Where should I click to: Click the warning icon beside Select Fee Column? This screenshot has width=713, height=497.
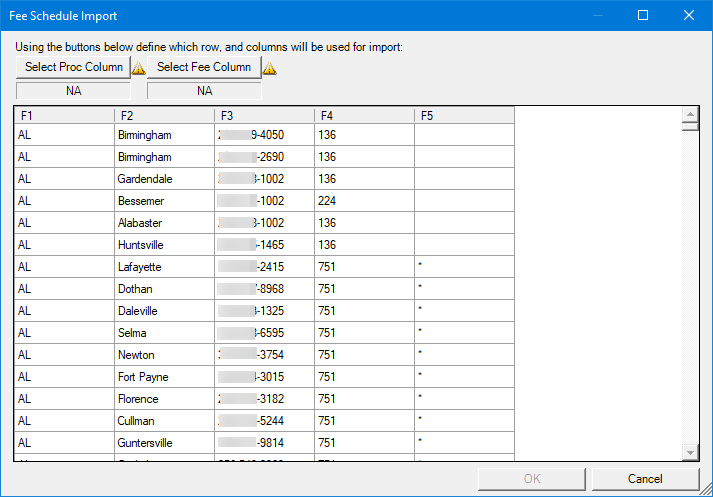(269, 68)
